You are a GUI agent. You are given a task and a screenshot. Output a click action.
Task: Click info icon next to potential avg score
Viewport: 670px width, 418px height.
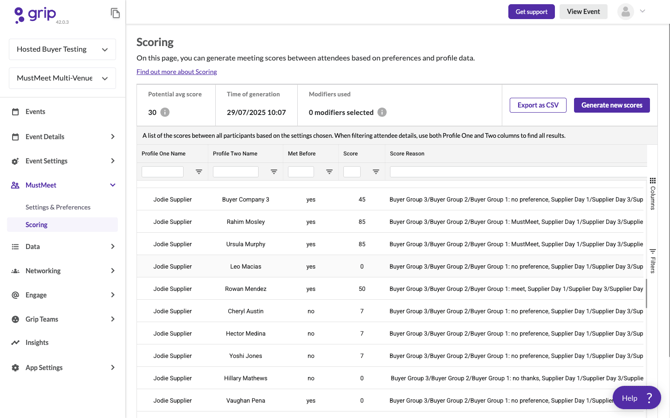pos(165,112)
